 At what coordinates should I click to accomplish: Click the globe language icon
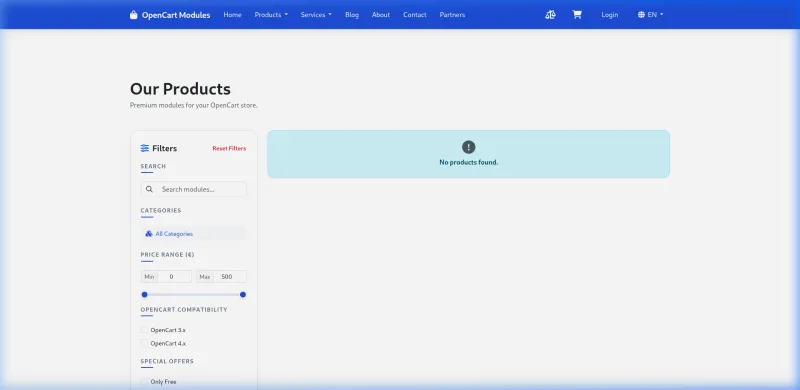click(641, 15)
